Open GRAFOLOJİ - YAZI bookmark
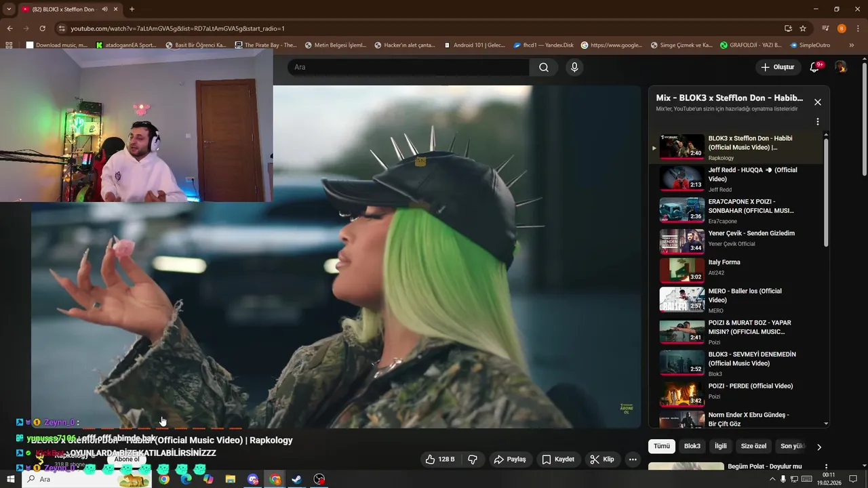Image resolution: width=868 pixels, height=488 pixels. click(751, 45)
